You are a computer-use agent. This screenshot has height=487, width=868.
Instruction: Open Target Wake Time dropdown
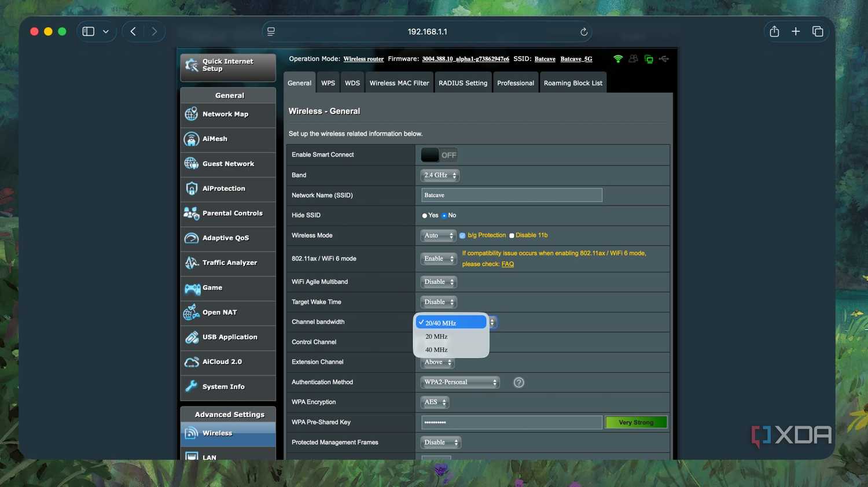pyautogui.click(x=439, y=302)
